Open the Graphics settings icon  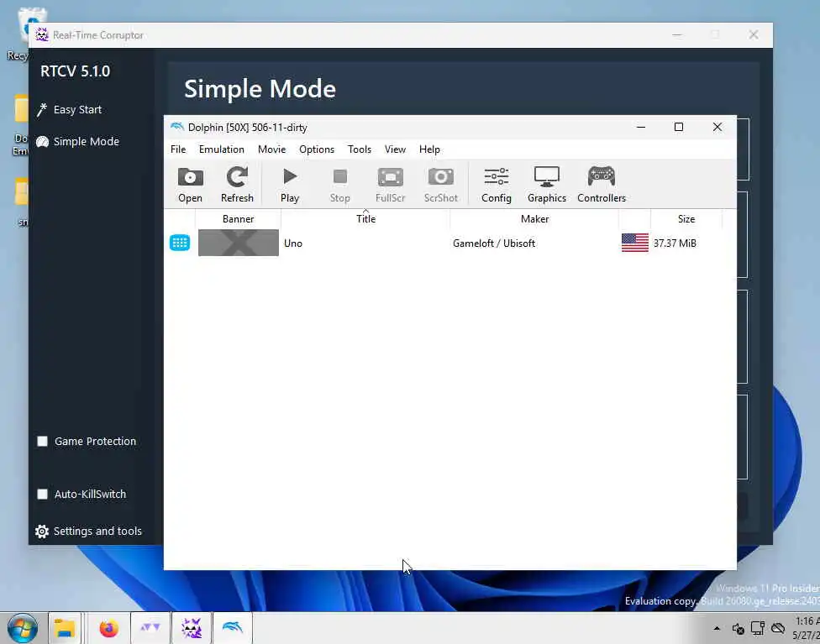click(x=546, y=185)
